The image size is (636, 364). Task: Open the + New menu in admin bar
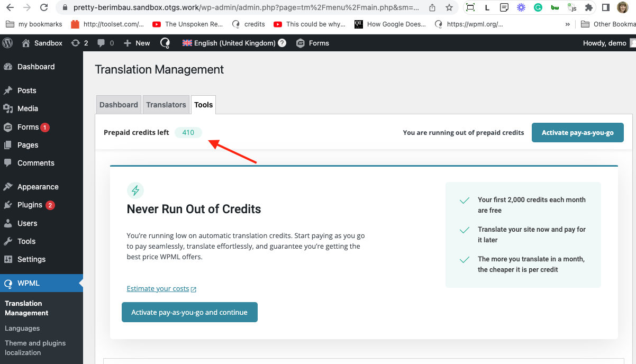coord(137,43)
